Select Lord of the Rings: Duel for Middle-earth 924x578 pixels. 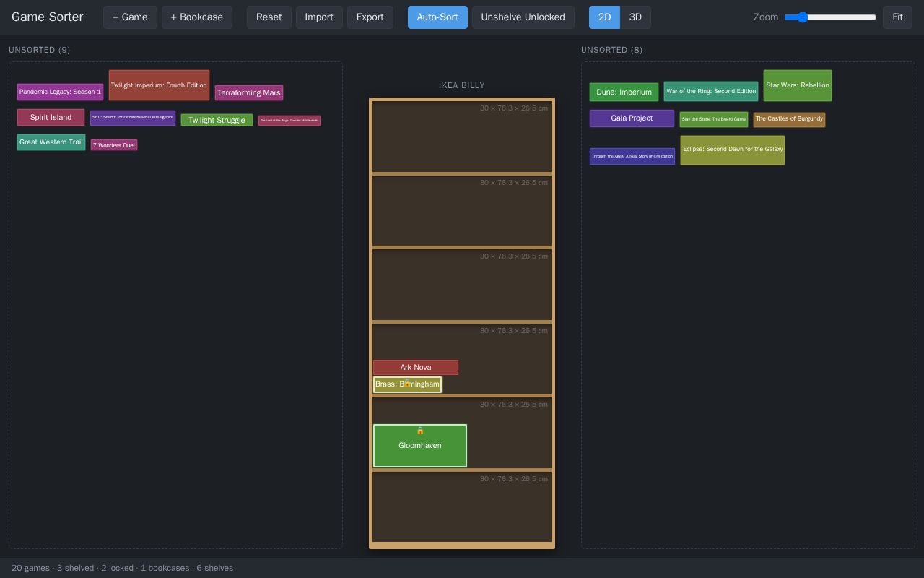click(x=289, y=121)
